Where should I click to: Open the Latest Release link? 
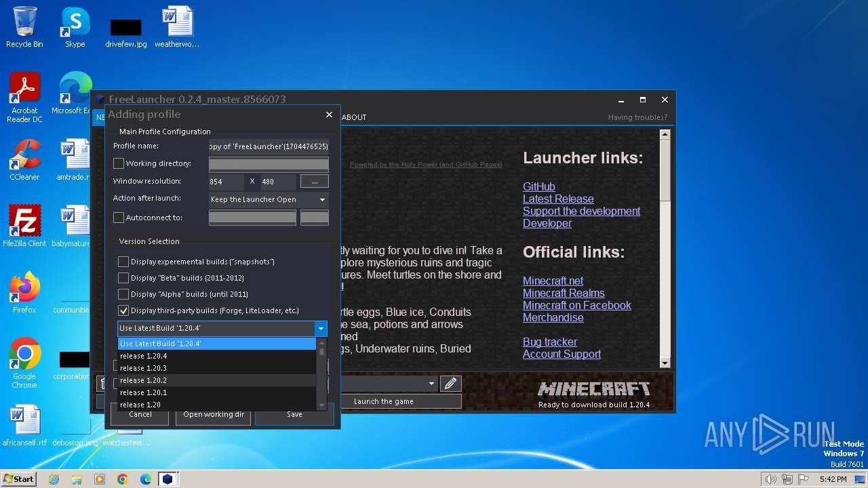tap(558, 199)
